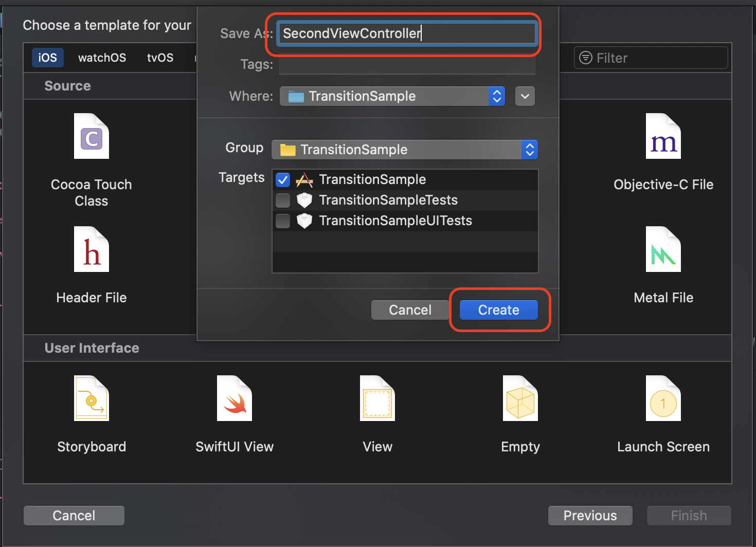Select the Metal File template icon
Image resolution: width=756 pixels, height=547 pixels.
pos(663,249)
